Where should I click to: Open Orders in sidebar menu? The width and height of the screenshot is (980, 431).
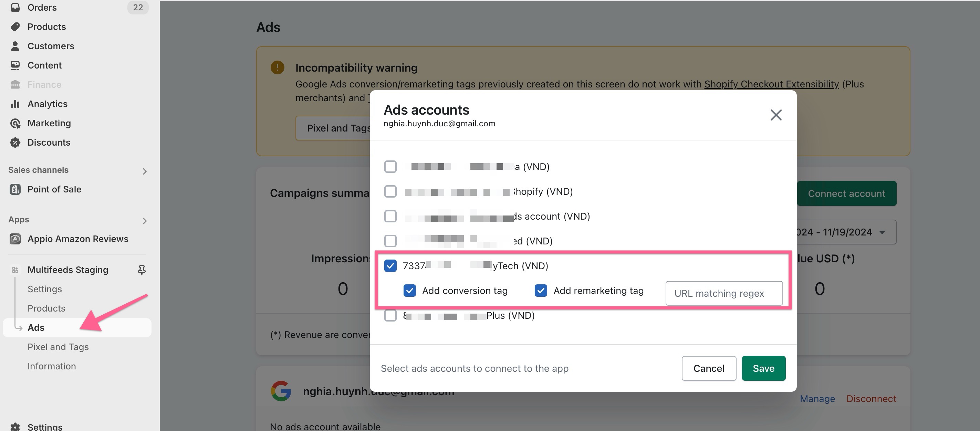(42, 7)
